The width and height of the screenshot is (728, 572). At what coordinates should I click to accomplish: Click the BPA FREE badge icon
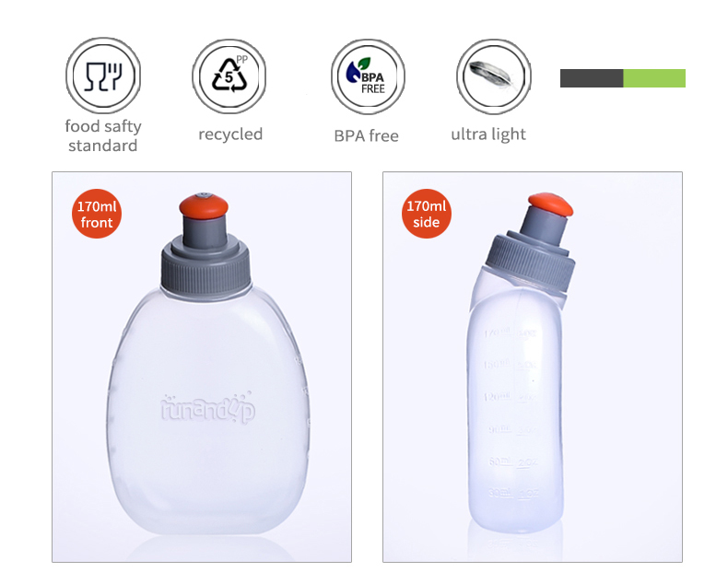click(368, 76)
